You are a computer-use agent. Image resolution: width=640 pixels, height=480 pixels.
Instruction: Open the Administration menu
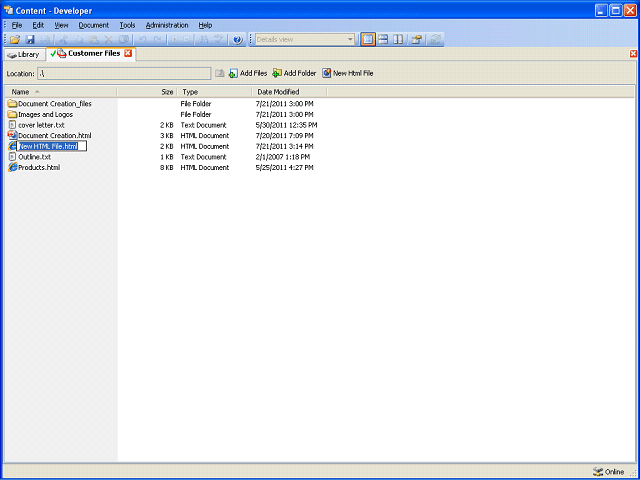(167, 25)
